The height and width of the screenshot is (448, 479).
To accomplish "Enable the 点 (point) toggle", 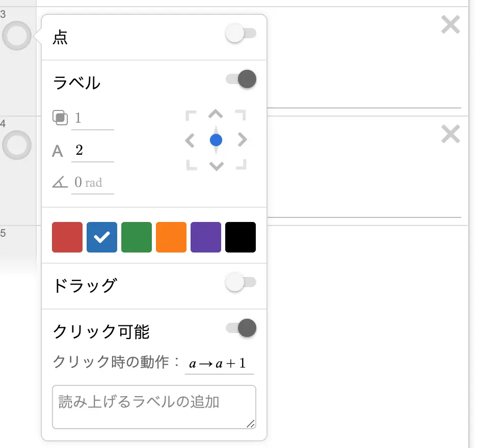I will click(x=241, y=34).
